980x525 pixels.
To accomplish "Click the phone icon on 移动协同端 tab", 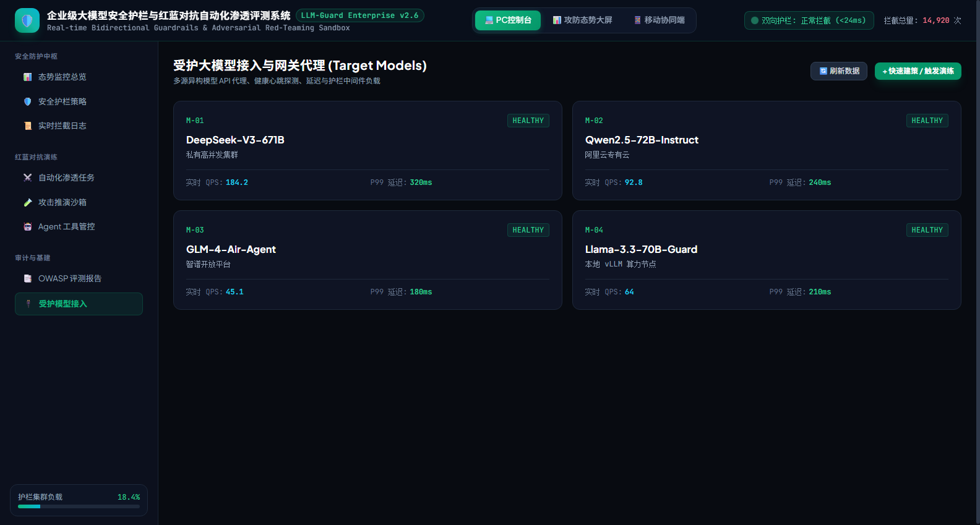I will (638, 20).
